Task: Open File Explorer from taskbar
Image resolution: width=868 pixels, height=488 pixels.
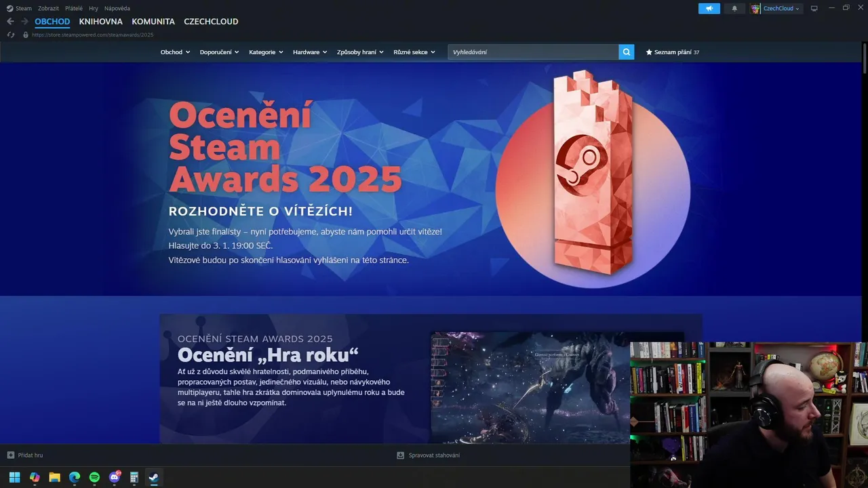Action: click(x=54, y=477)
